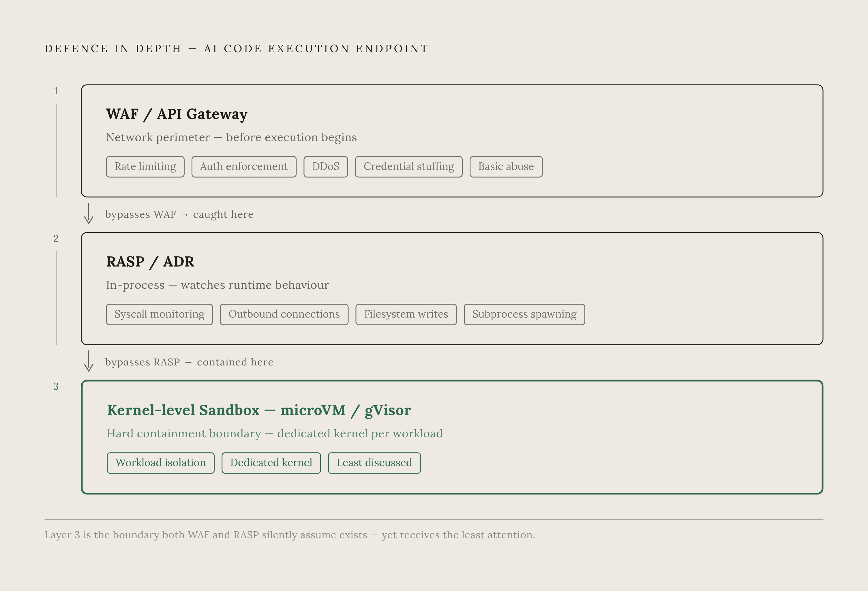Click layer number 2 label

coord(56,239)
